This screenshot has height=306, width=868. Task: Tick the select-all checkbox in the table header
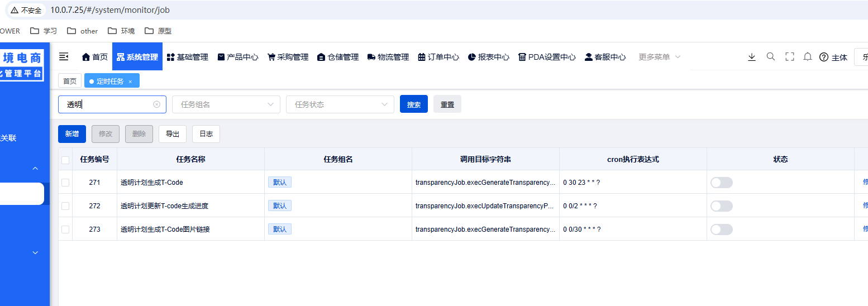point(65,160)
